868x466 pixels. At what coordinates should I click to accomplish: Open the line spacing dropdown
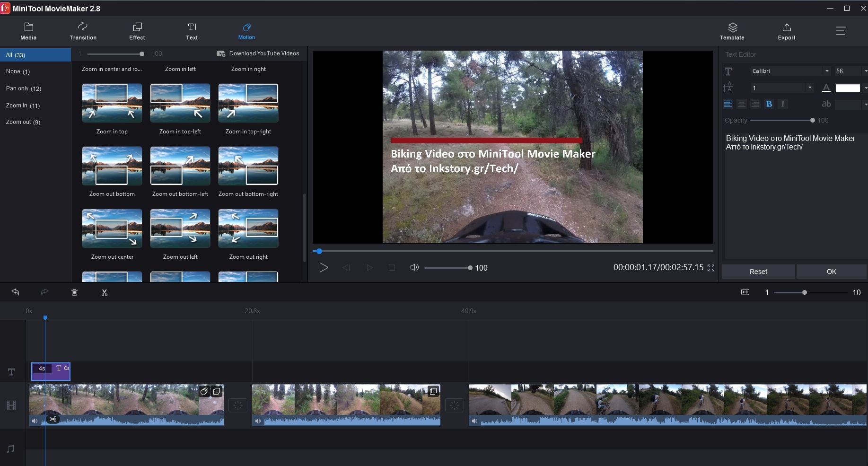(810, 88)
